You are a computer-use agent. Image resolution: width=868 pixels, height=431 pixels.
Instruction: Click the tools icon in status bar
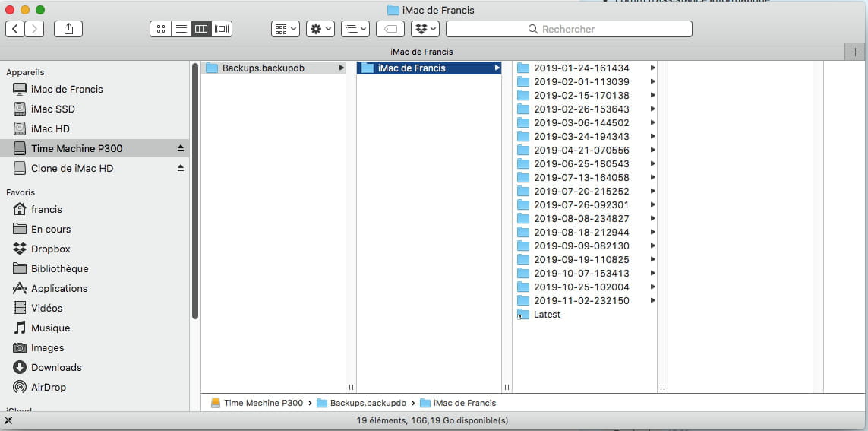coord(8,420)
